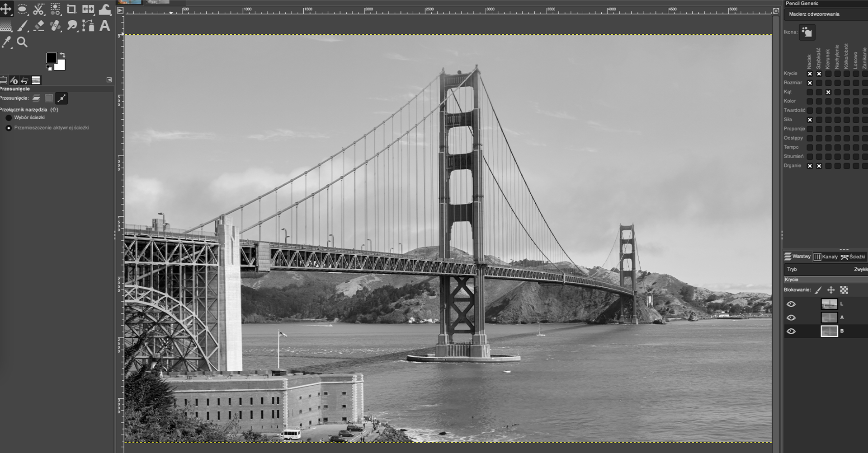Toggle Twardość / Kierunek checkbox
Image resolution: width=868 pixels, height=453 pixels.
click(x=828, y=111)
